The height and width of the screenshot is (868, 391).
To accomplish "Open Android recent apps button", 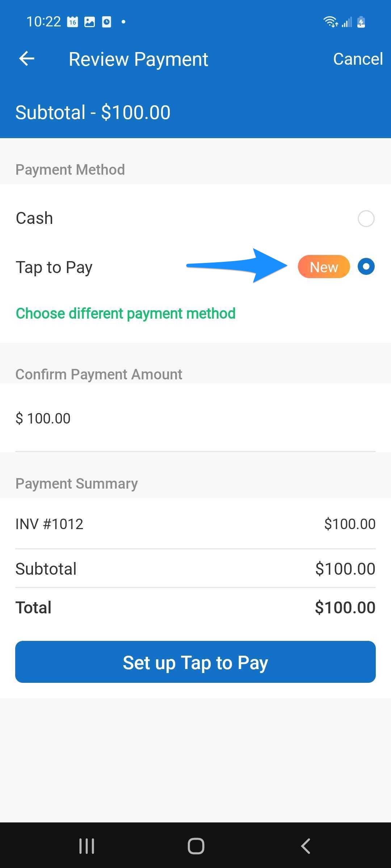I will click(87, 846).
